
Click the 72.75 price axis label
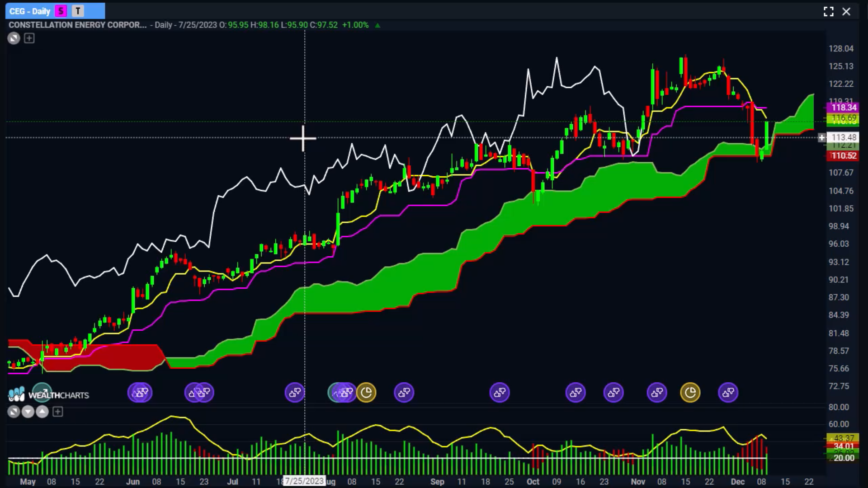[x=839, y=386]
